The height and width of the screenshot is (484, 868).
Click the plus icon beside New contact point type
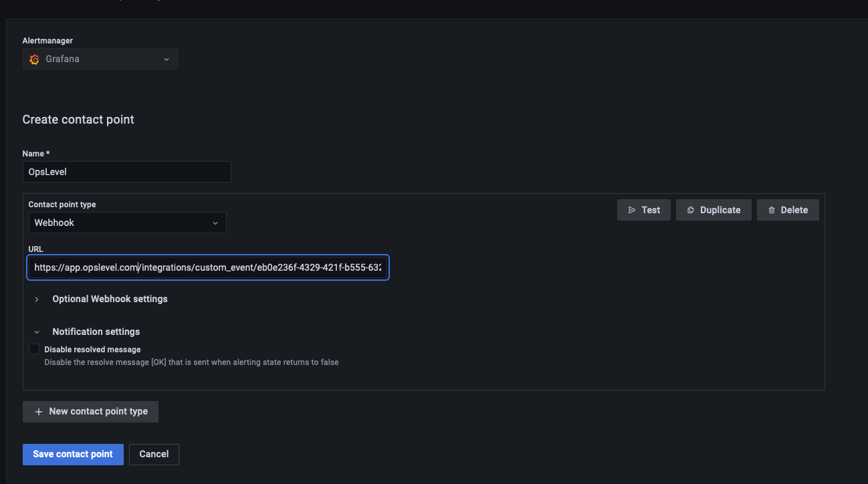(38, 411)
